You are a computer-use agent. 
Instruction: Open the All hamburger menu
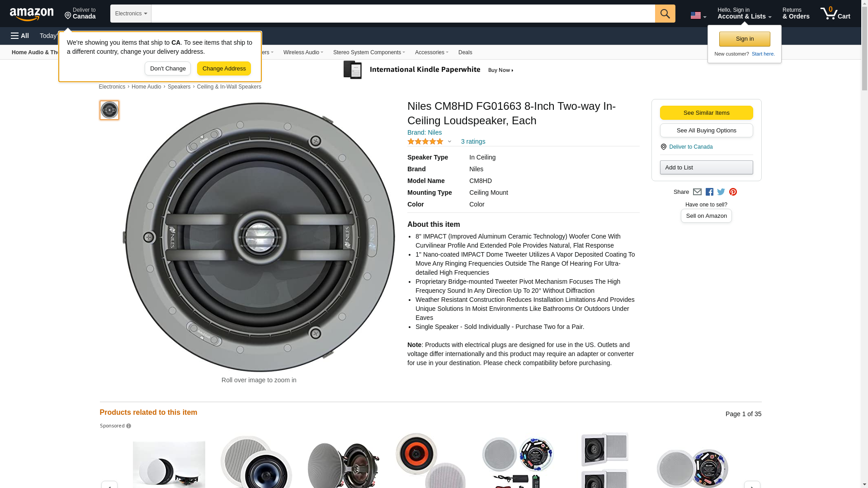tap(20, 36)
